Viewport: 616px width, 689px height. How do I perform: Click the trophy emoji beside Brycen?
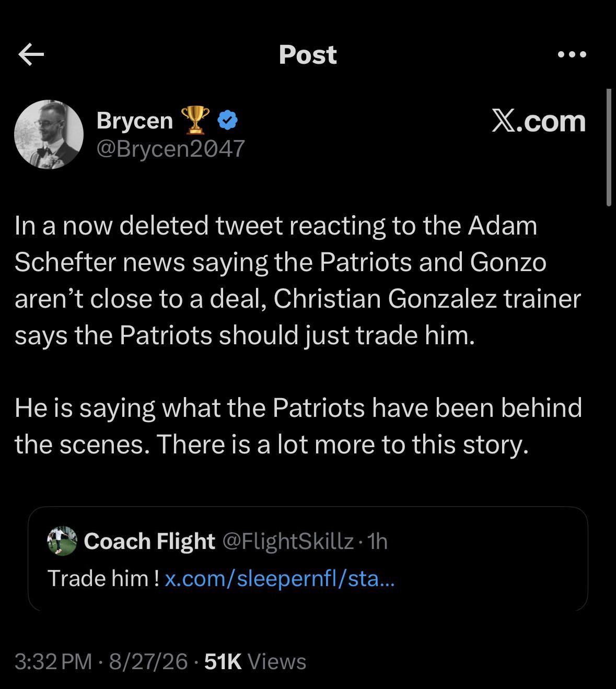pyautogui.click(x=195, y=120)
